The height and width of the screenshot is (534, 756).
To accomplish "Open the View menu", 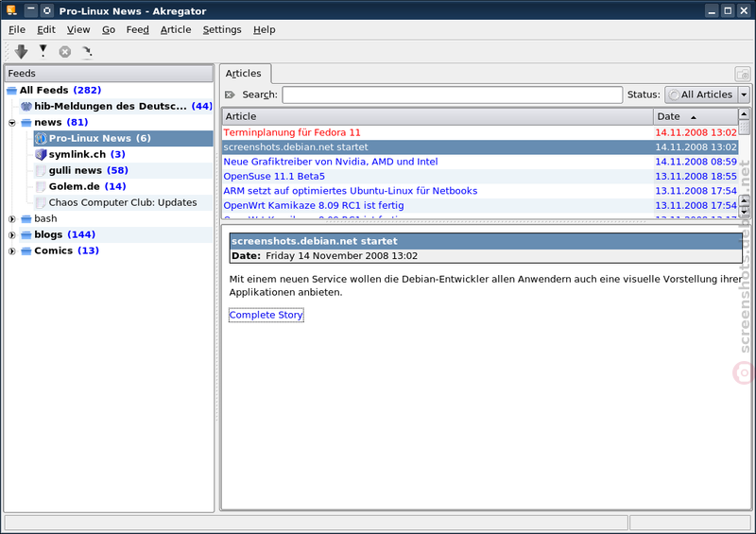I will click(x=78, y=29).
